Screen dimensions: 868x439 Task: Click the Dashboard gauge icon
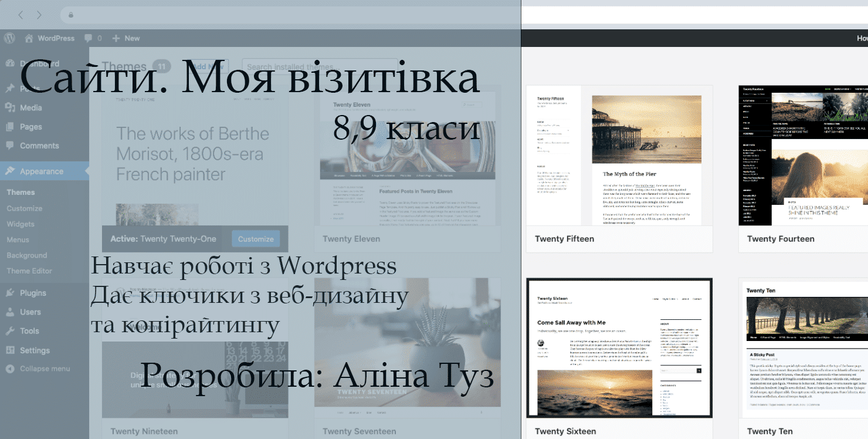[10, 63]
